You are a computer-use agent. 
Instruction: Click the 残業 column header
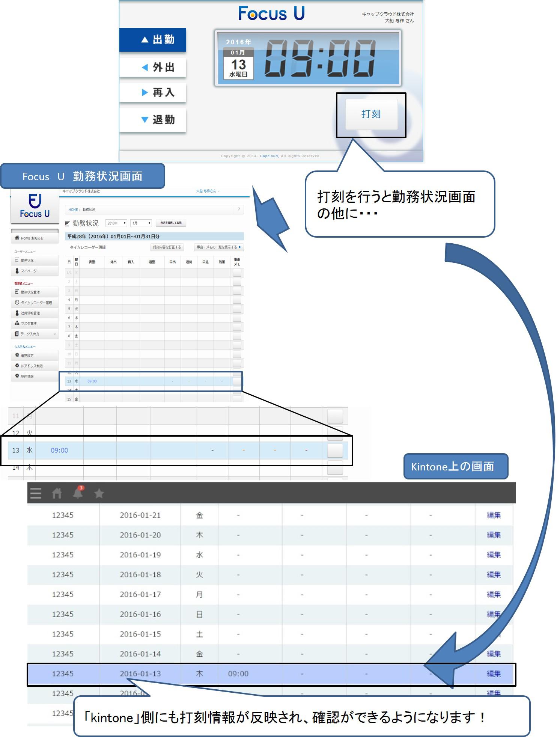(x=222, y=262)
